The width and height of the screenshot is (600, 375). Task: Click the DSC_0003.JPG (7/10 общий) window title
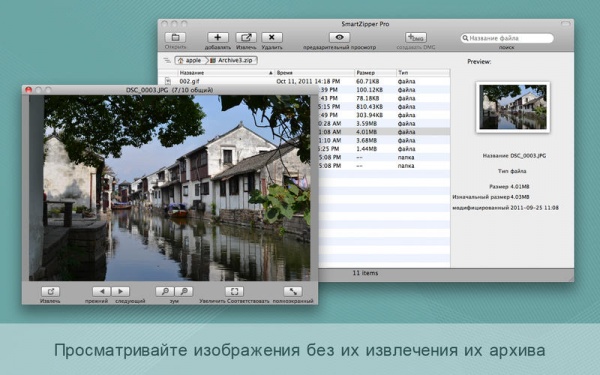170,90
